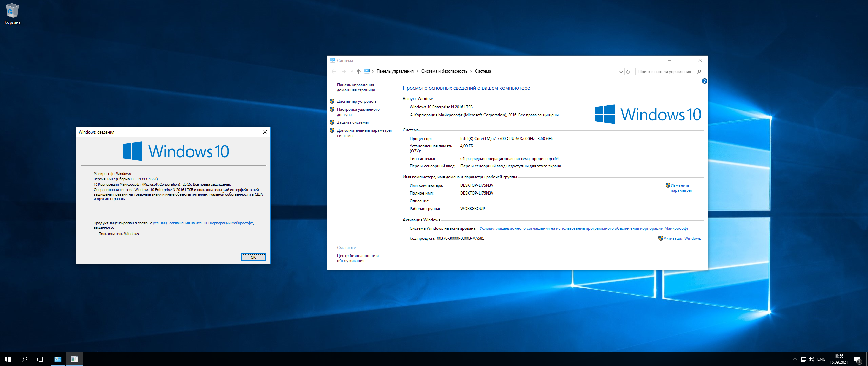
Task: Open the Windows Start menu
Action: 8,359
